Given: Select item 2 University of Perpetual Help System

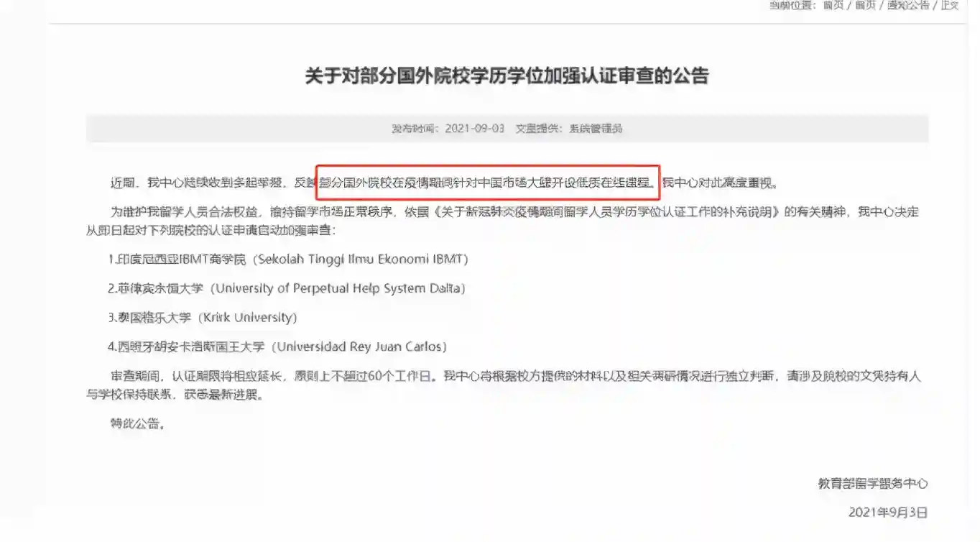Looking at the screenshot, I should point(287,288).
